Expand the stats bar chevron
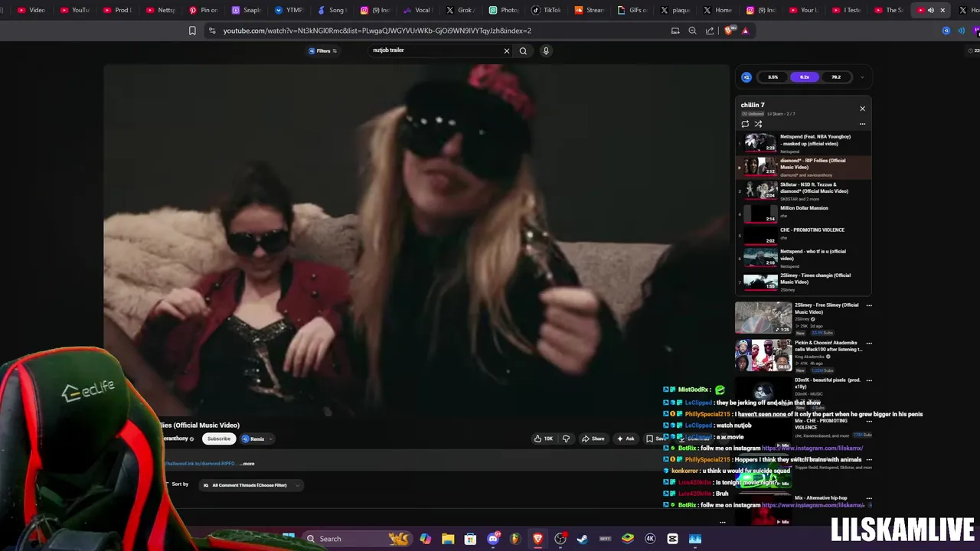The image size is (980, 551). [862, 77]
